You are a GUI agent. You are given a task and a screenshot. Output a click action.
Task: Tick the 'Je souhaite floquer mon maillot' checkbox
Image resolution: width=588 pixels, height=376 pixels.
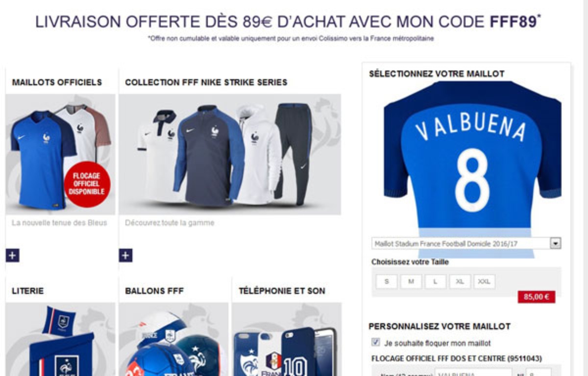click(x=376, y=342)
